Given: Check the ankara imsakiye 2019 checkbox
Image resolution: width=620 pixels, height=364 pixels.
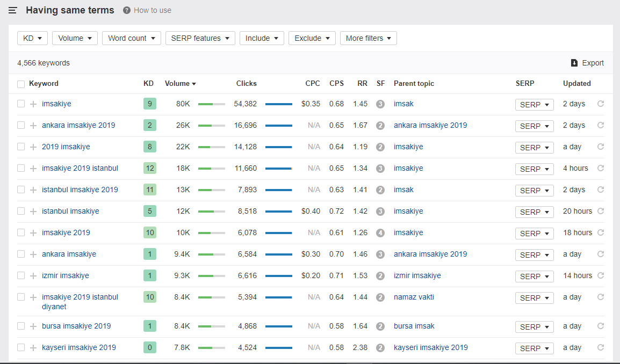Looking at the screenshot, I should point(21,125).
